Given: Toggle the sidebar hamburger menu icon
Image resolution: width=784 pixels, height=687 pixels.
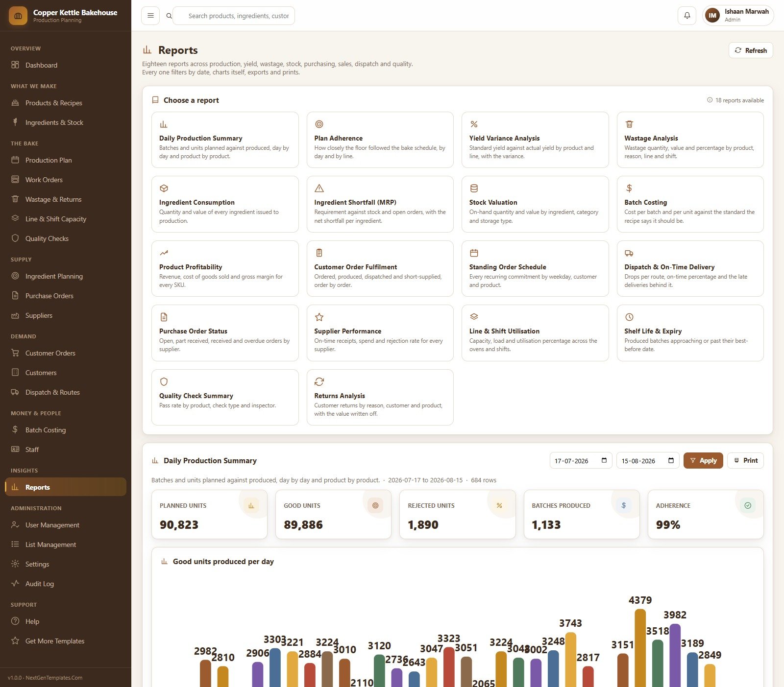Looking at the screenshot, I should pyautogui.click(x=150, y=16).
